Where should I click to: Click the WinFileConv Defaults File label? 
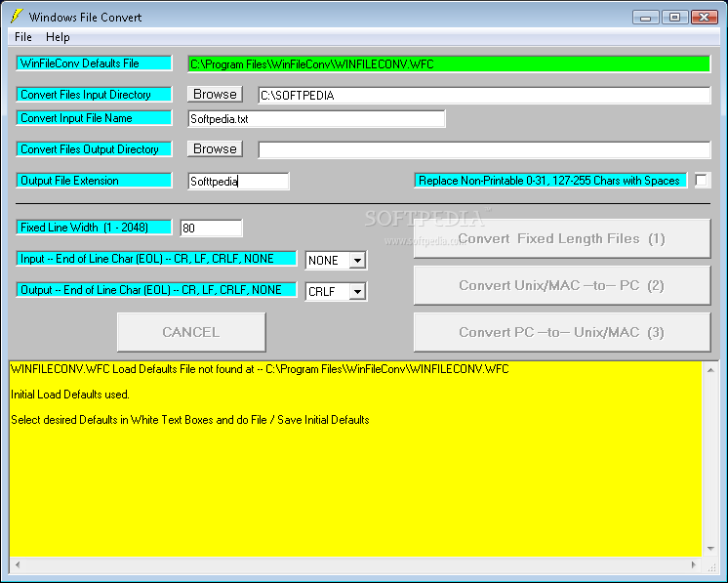(95, 63)
